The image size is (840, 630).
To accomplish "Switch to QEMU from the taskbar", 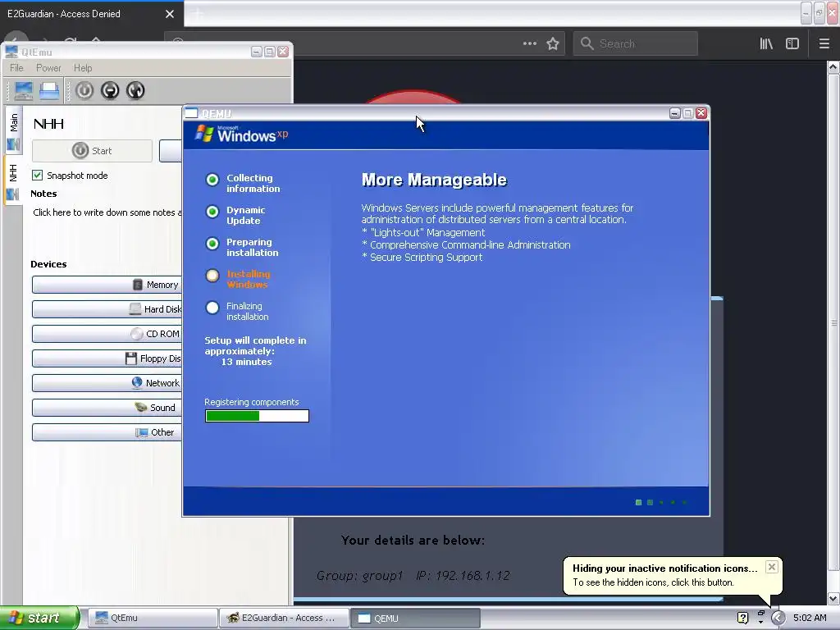I will click(x=415, y=618).
